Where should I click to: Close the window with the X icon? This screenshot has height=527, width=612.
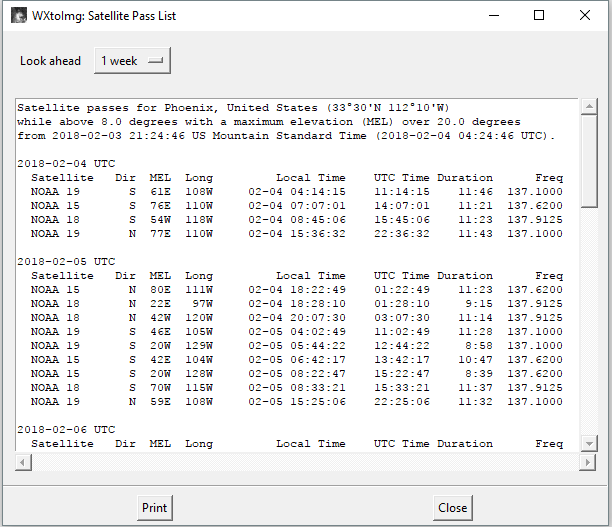(x=585, y=15)
